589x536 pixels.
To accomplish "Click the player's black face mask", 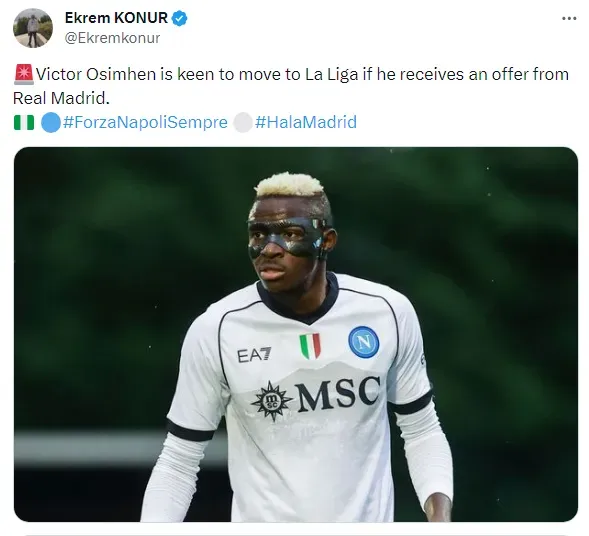I will pyautogui.click(x=287, y=237).
